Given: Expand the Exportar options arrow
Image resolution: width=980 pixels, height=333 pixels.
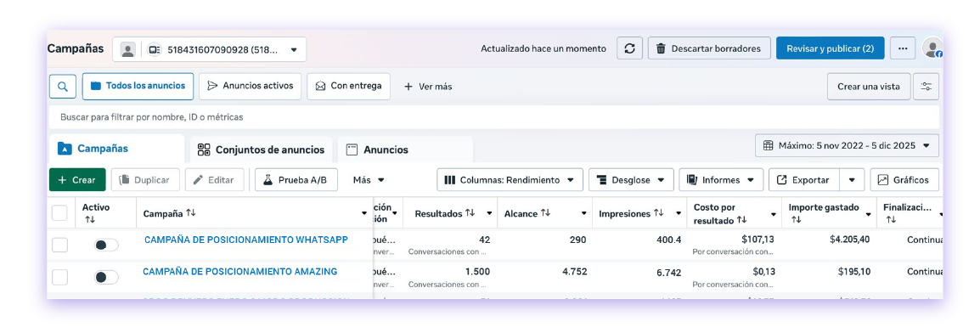Looking at the screenshot, I should [852, 180].
